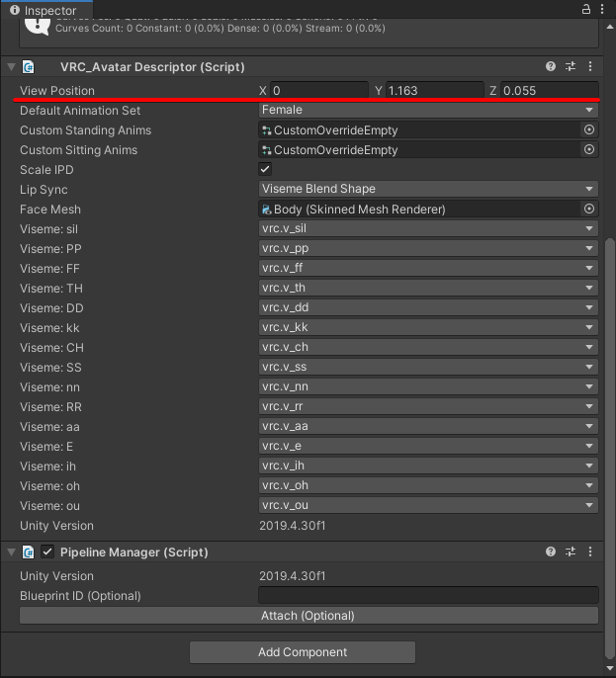Collapse Pipeline Manager component foldout
Screen dimensions: 616x678
11,552
